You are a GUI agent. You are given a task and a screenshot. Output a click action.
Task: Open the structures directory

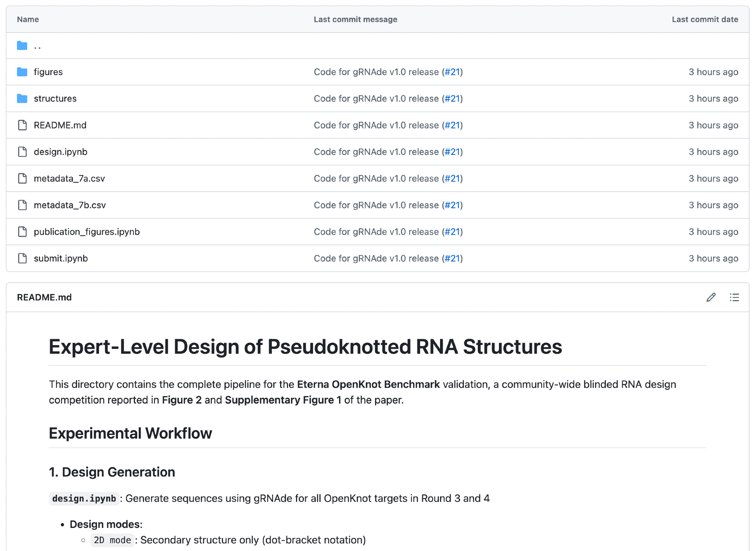pos(55,99)
